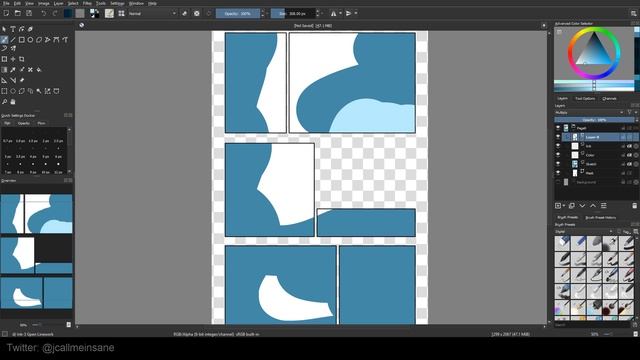Hide the Ink layer eye icon
The image size is (640, 360).
click(x=558, y=146)
